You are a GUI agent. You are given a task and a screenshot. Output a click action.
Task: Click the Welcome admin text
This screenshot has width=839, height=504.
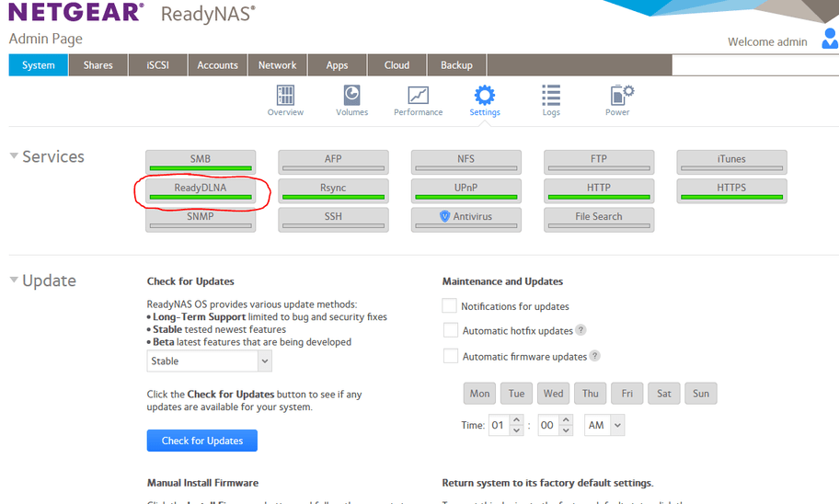(x=767, y=41)
